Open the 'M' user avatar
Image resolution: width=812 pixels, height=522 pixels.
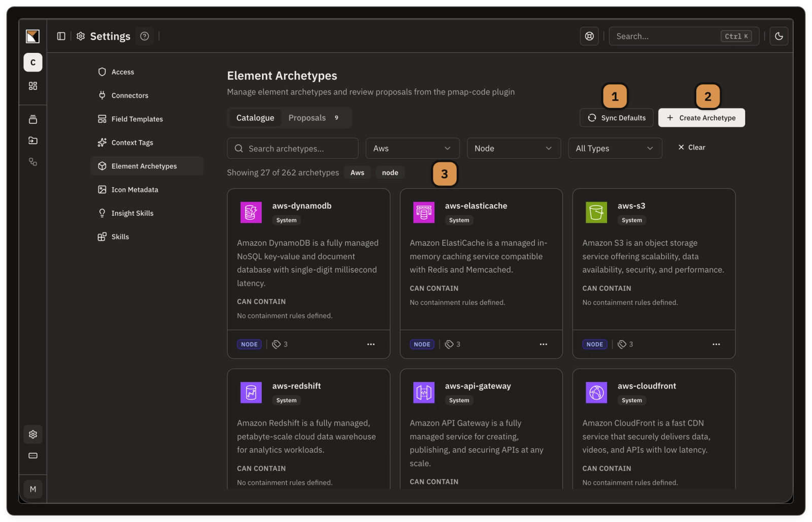coord(33,489)
